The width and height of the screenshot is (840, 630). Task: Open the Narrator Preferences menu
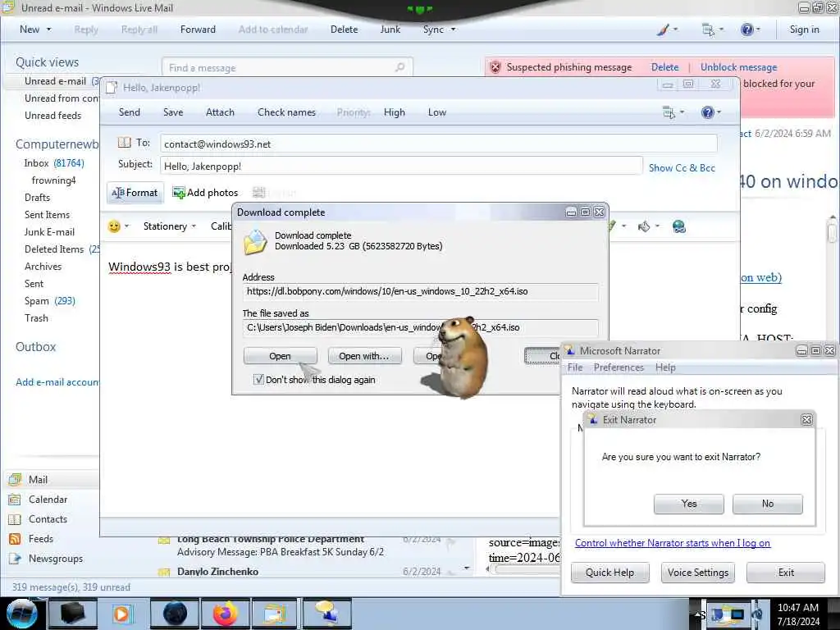pyautogui.click(x=619, y=367)
